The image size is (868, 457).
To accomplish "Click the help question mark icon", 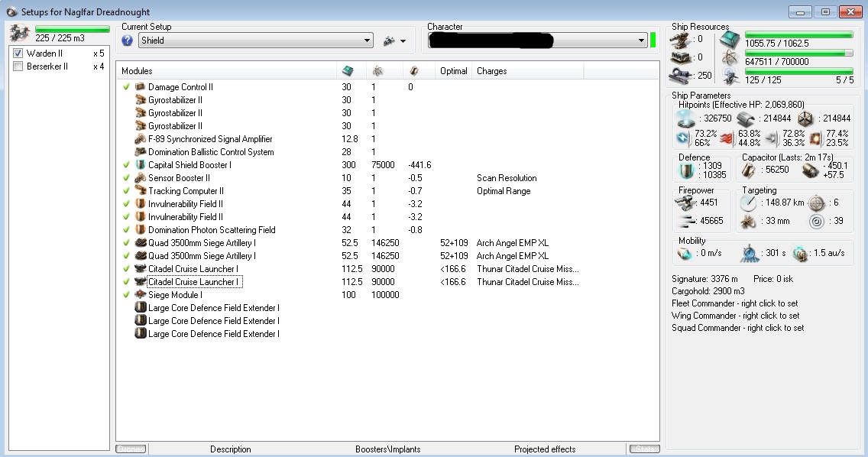I will coord(128,41).
